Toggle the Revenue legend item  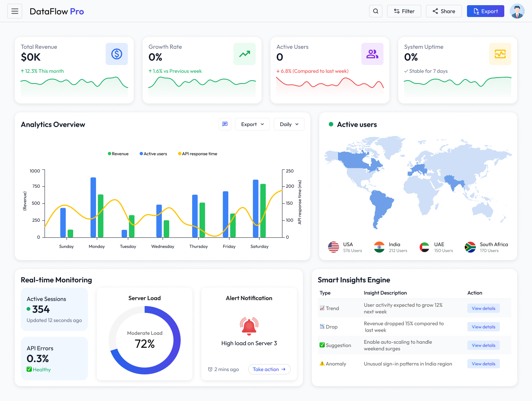click(x=118, y=153)
